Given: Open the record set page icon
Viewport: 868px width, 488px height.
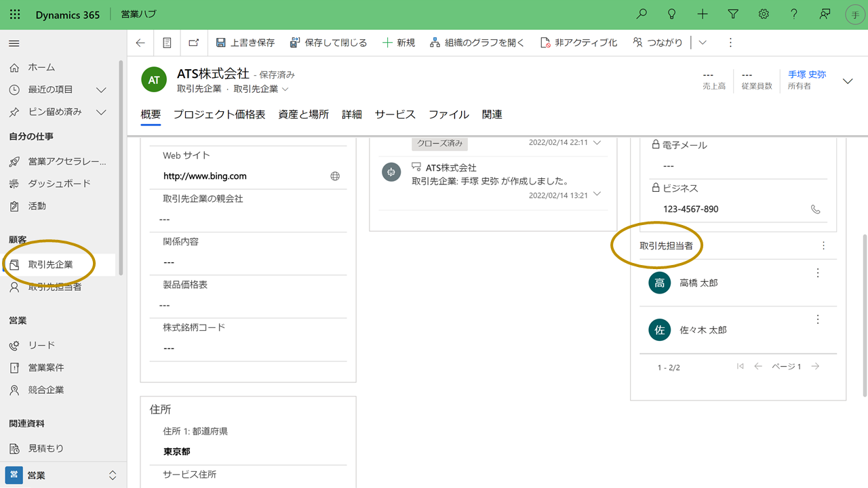Looking at the screenshot, I should point(167,43).
